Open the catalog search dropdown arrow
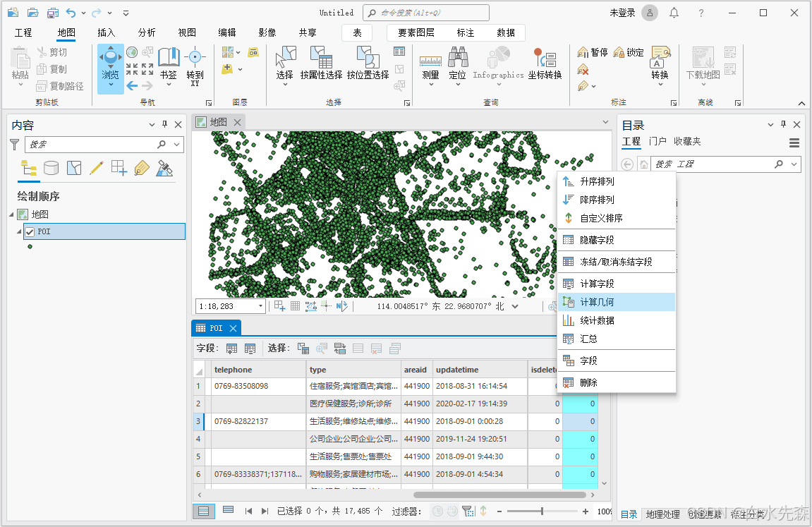This screenshot has width=812, height=527. 794,164
